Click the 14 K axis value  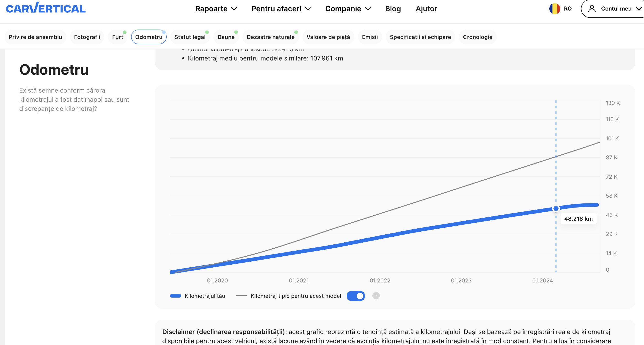611,253
